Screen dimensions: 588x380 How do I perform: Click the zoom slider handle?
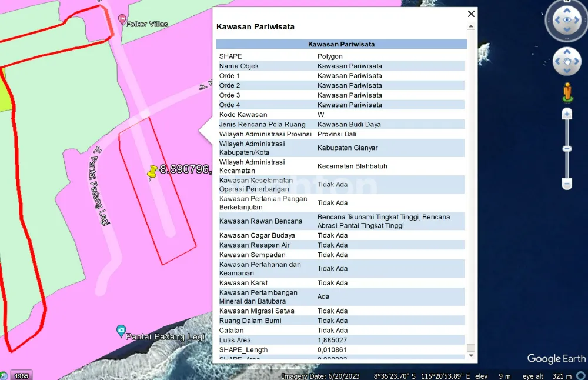tap(567, 149)
